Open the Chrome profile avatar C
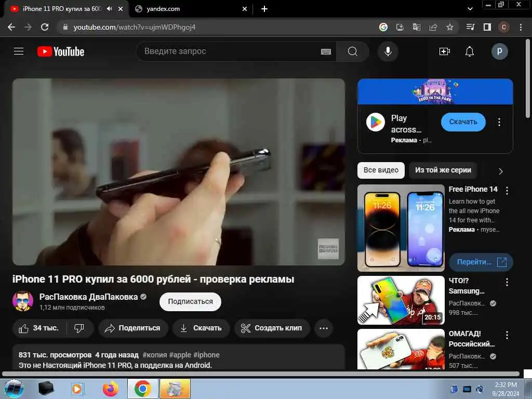The width and height of the screenshot is (532, 399). [504, 27]
